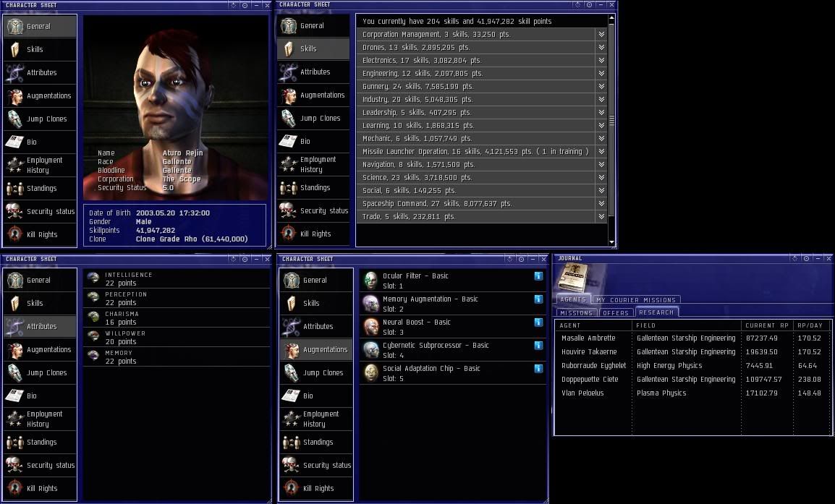
Task: Show info for Neural Boost - Basic
Action: pos(538,322)
